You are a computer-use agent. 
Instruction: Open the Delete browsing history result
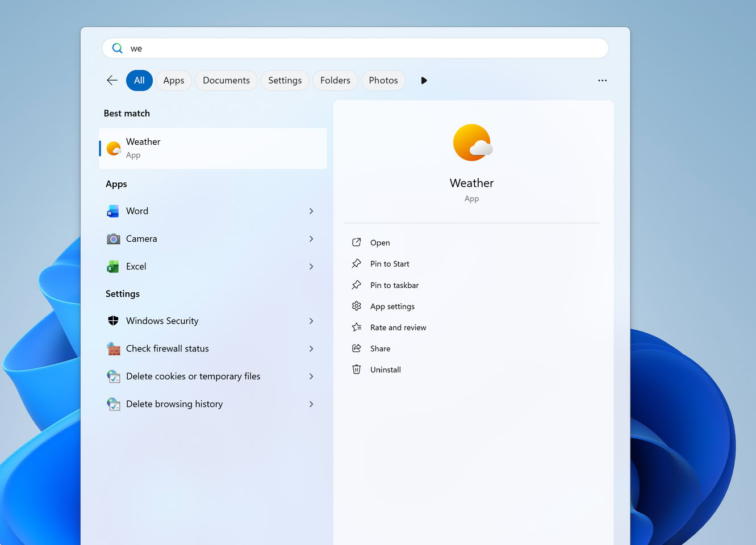click(x=213, y=404)
